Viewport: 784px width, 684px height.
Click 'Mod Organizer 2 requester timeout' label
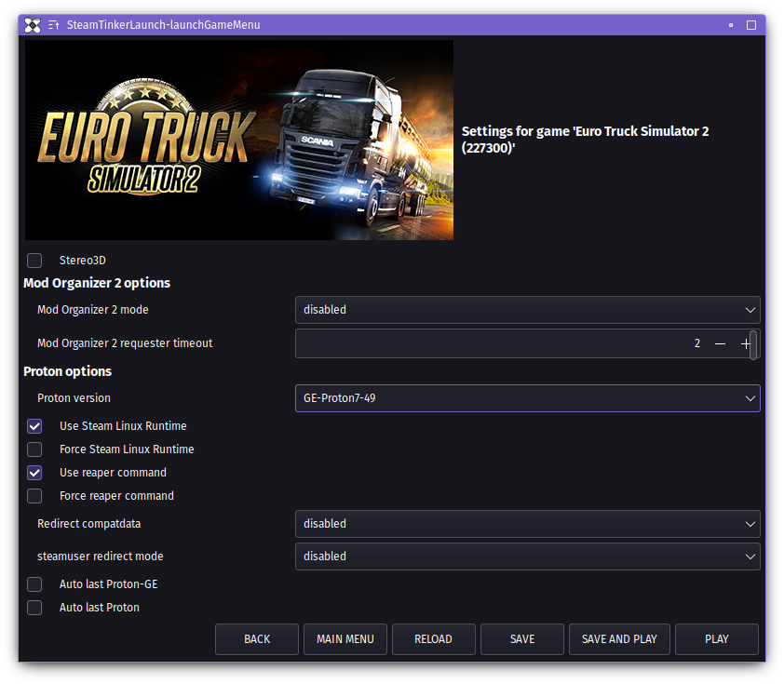[125, 343]
